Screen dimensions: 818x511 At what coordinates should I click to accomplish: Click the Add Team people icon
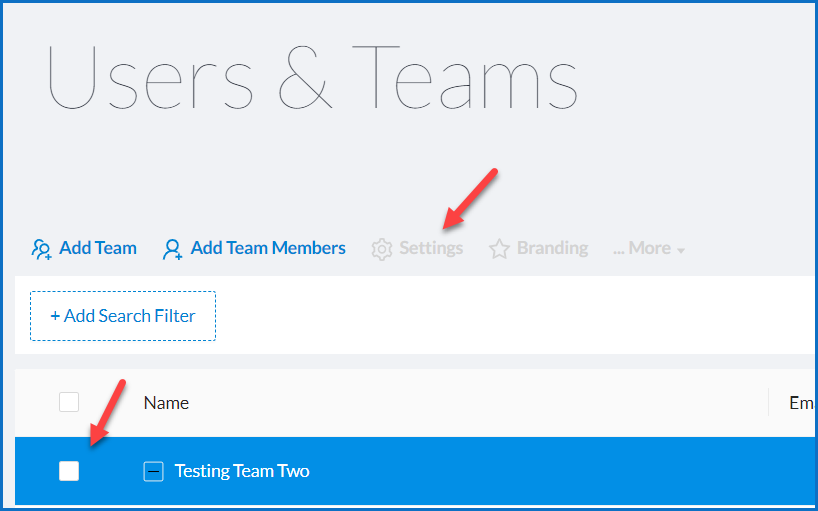(42, 249)
